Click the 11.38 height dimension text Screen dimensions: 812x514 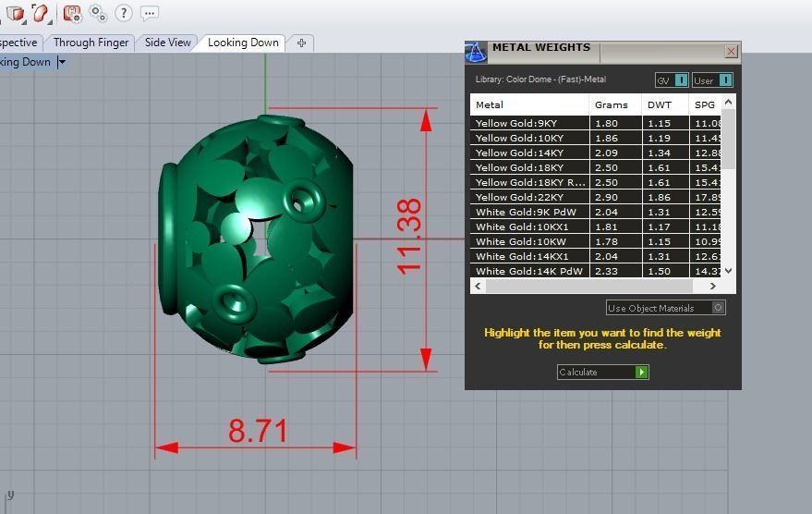pos(409,237)
